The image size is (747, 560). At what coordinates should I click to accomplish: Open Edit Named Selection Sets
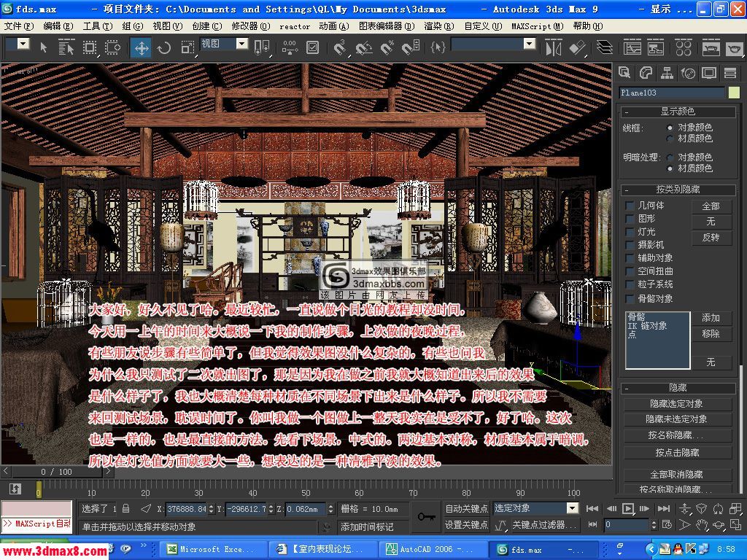[438, 47]
